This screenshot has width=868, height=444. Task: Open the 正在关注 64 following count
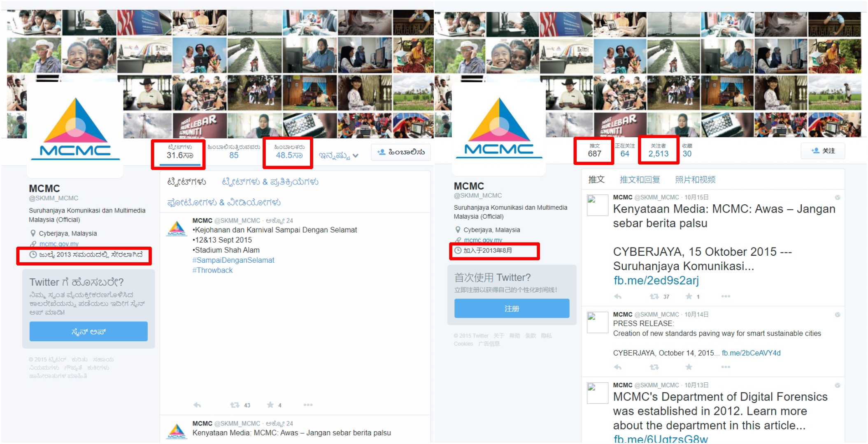[625, 150]
